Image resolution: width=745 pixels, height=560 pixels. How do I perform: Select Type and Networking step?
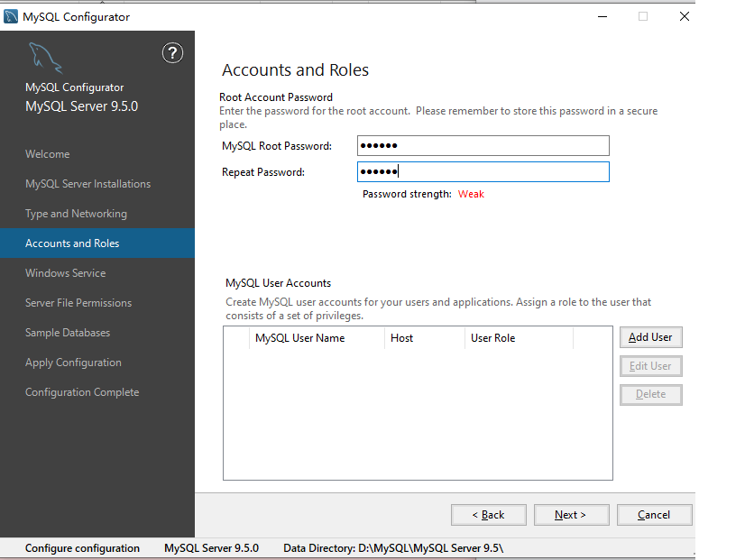(76, 214)
